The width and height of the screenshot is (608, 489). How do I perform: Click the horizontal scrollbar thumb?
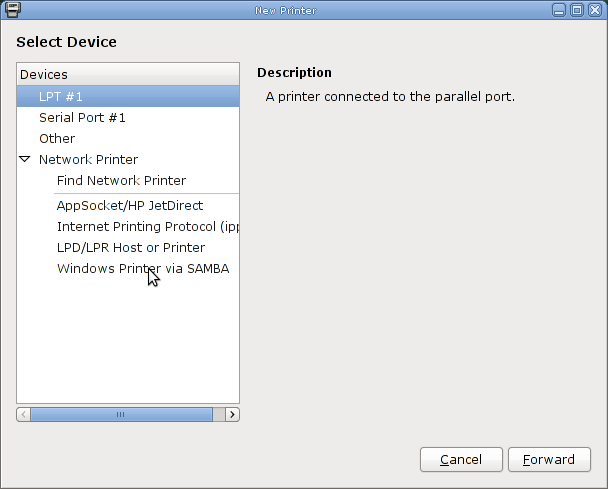(x=121, y=415)
